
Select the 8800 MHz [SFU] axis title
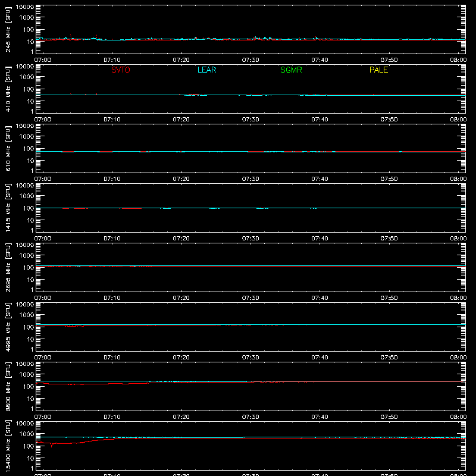tap(8, 386)
